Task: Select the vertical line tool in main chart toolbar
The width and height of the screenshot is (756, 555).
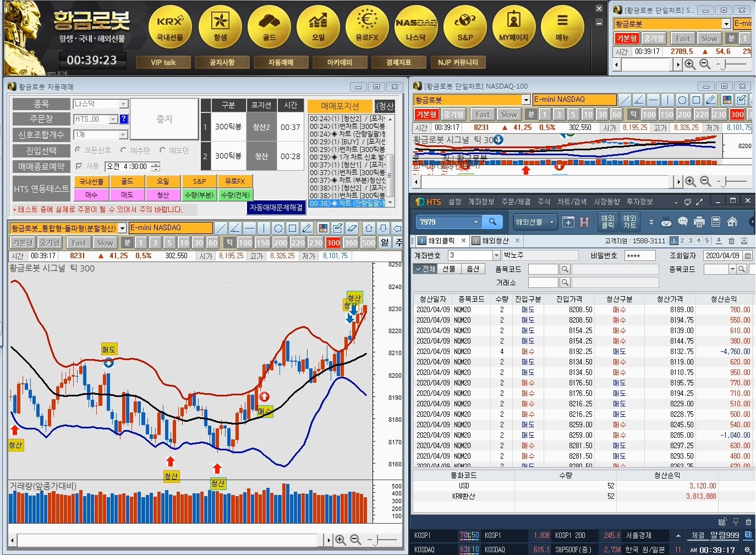Action: point(264,228)
